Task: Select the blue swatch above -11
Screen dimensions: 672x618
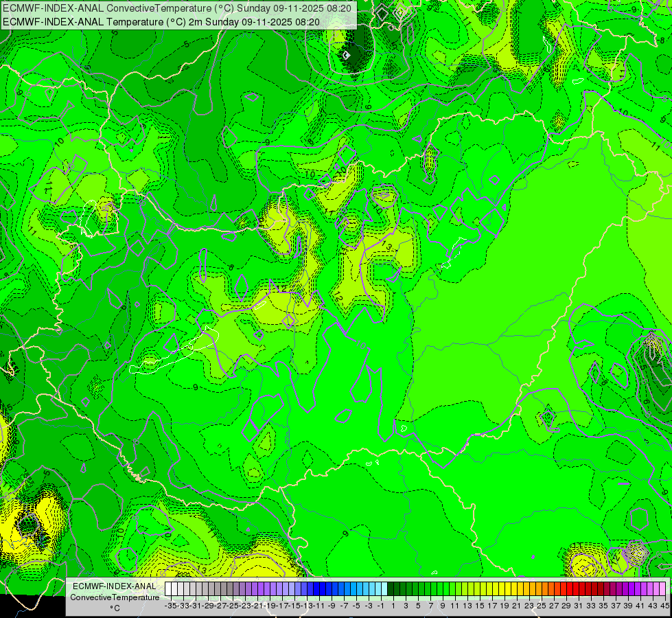Action: point(316,588)
